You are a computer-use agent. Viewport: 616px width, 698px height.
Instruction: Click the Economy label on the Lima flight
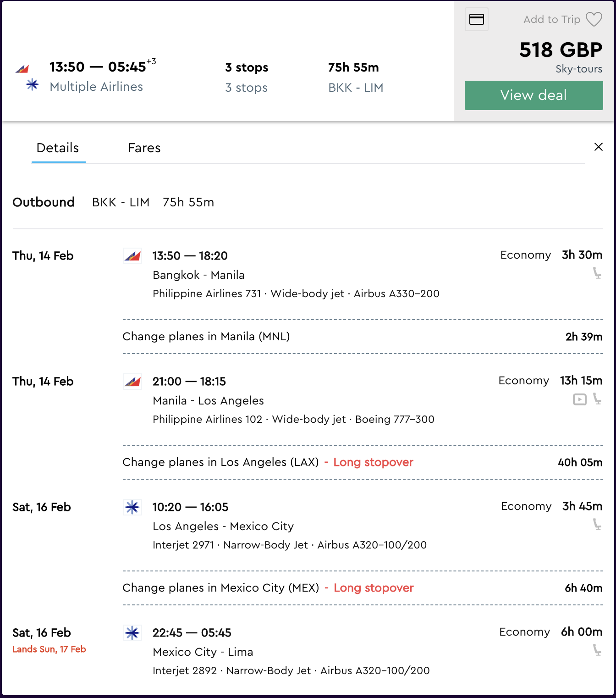coord(524,632)
